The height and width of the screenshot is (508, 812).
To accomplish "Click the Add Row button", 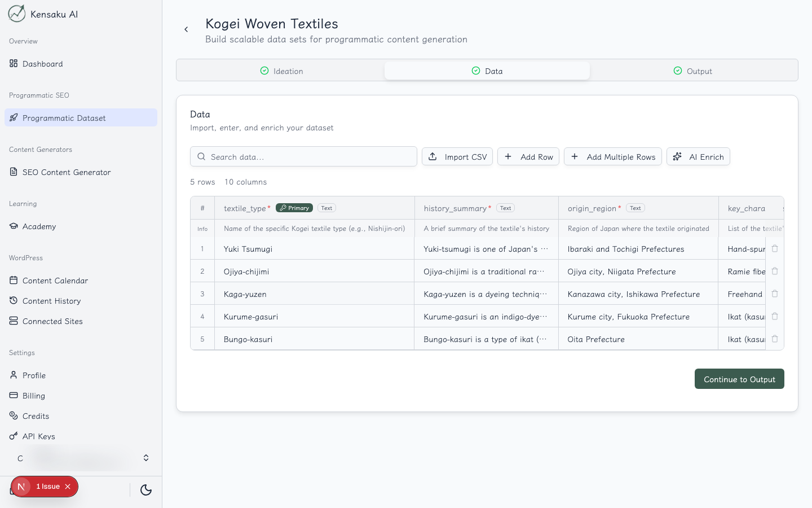I will tap(528, 157).
